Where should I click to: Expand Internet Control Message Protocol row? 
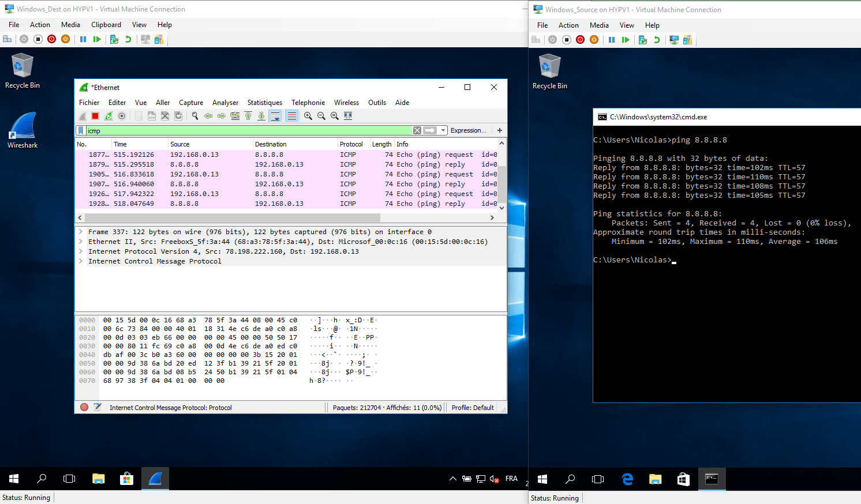(81, 261)
